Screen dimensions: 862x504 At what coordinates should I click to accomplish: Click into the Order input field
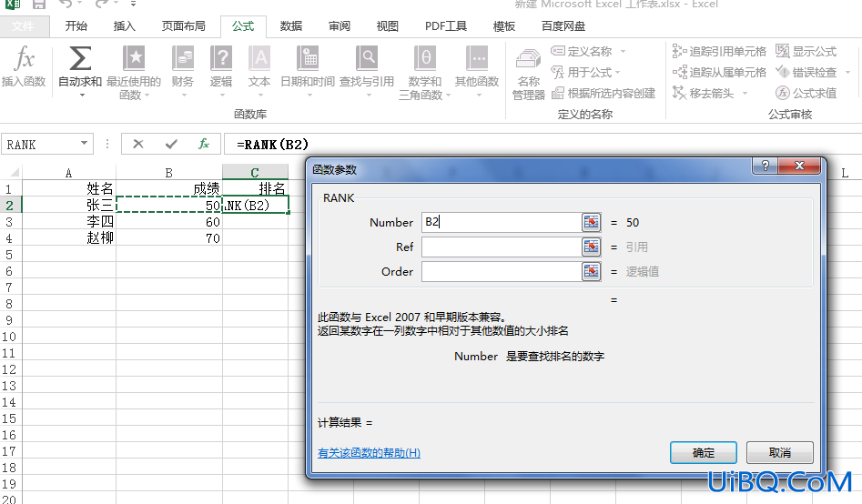[x=502, y=271]
